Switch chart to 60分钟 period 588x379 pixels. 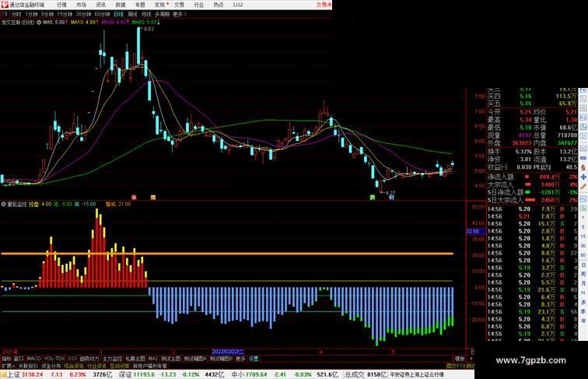(x=102, y=14)
